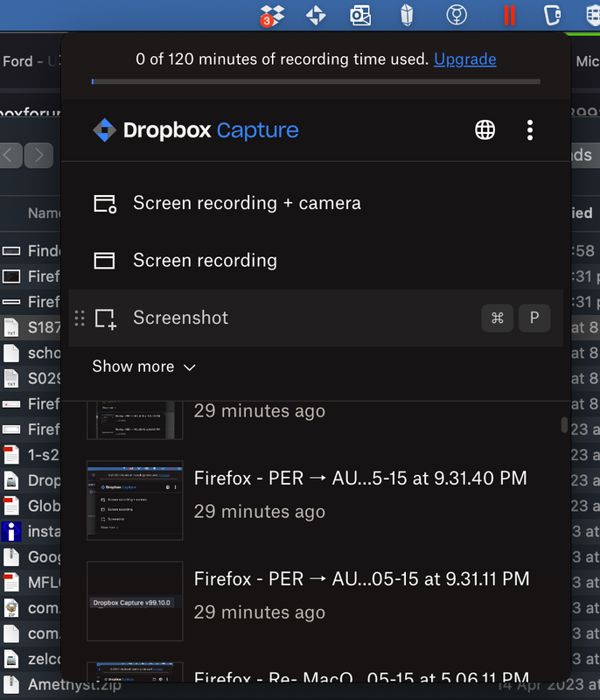Open the 9.31.11 PM capture thumbnail
The image size is (600, 700).
(135, 601)
